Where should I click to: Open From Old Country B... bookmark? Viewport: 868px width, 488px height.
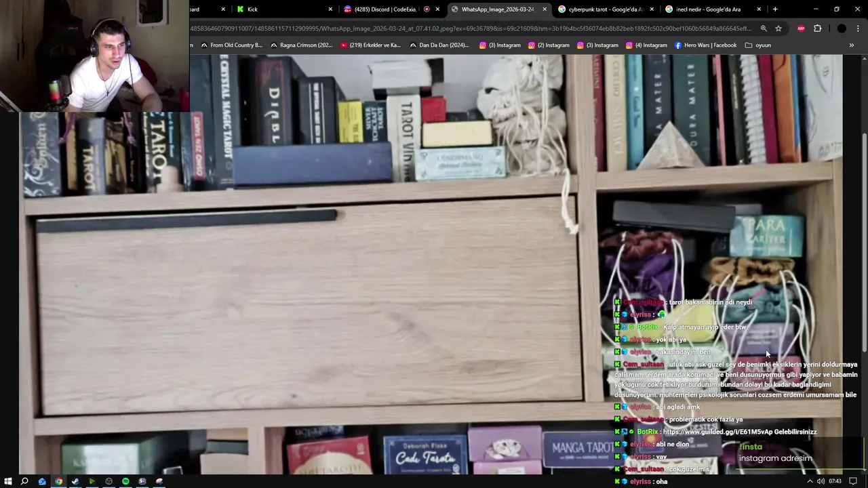click(x=231, y=45)
